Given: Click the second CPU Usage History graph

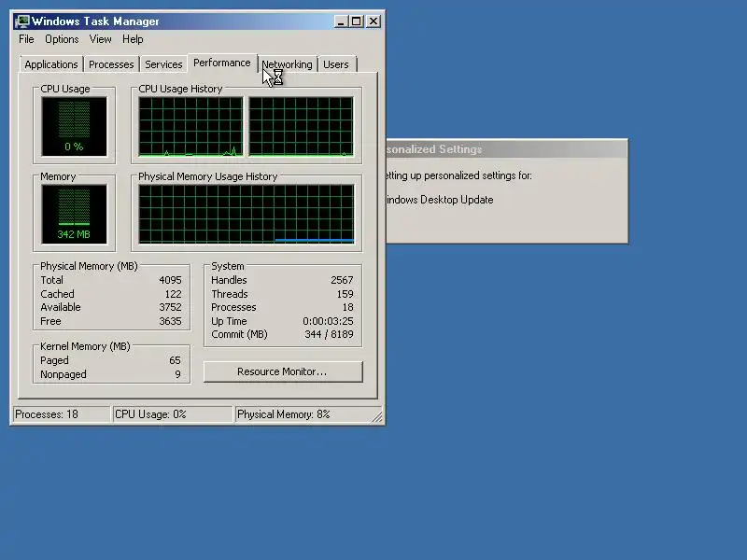Looking at the screenshot, I should pyautogui.click(x=301, y=127).
